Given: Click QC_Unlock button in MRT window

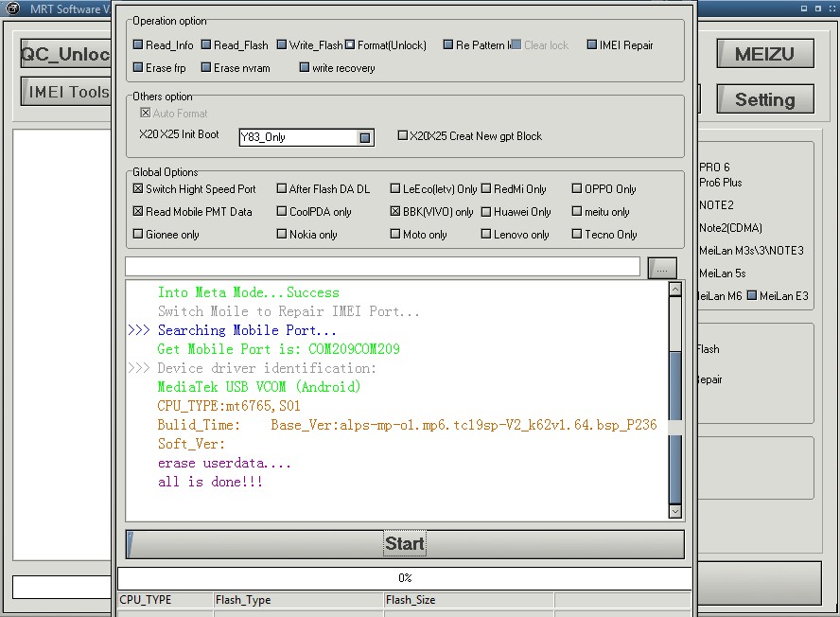Looking at the screenshot, I should 66,54.
